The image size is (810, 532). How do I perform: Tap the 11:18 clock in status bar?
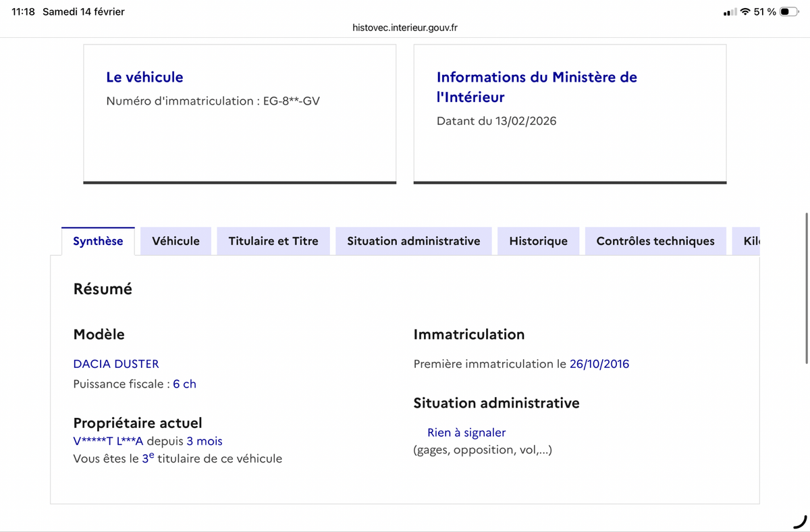[23, 12]
